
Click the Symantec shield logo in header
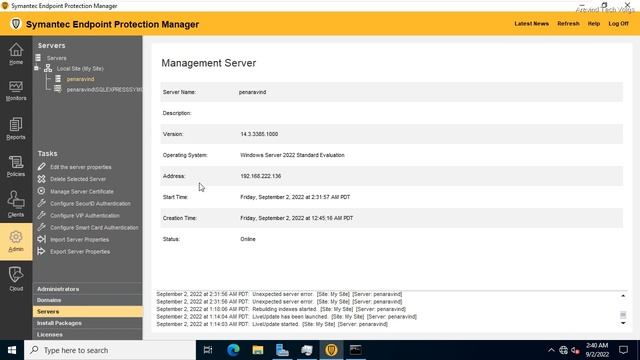click(x=16, y=24)
